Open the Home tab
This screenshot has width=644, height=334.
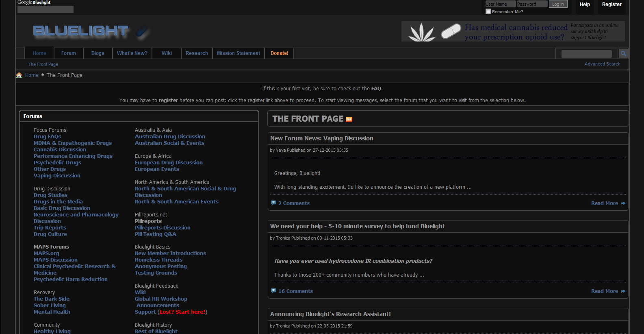(x=39, y=53)
